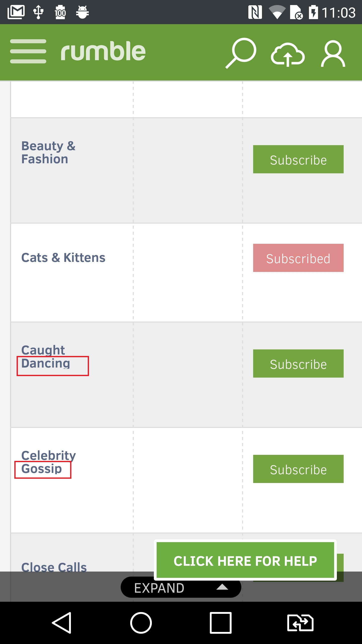Screen dimensions: 362x644
Task: Tap the upward chevron next to EXPAND
Action: tap(222, 587)
